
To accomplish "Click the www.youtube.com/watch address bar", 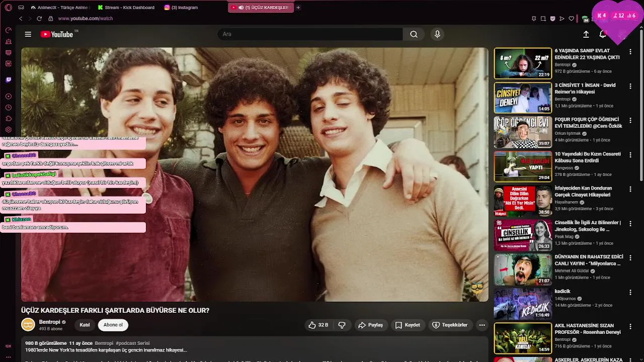I will tap(86, 19).
